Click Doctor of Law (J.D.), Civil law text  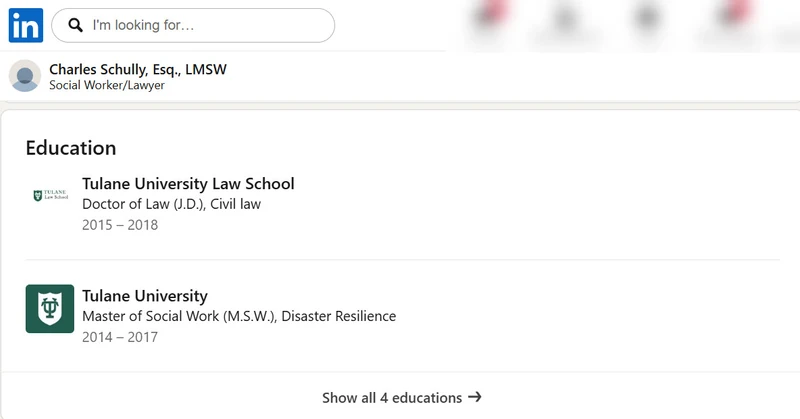(x=171, y=204)
